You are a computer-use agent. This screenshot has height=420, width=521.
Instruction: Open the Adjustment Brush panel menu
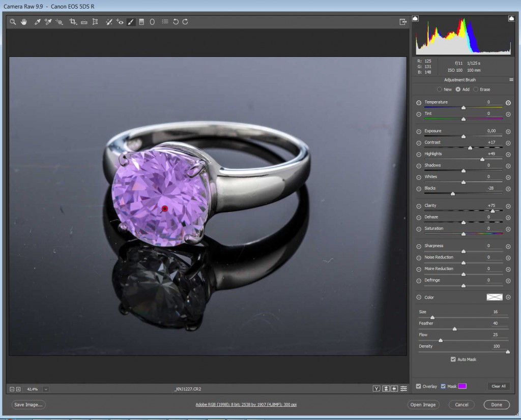tap(511, 80)
